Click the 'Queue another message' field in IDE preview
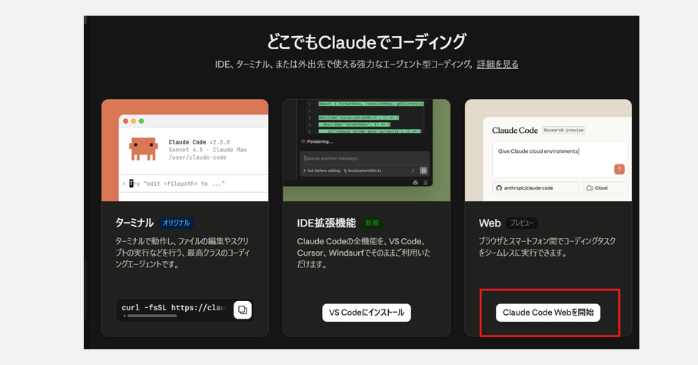 tap(365, 158)
